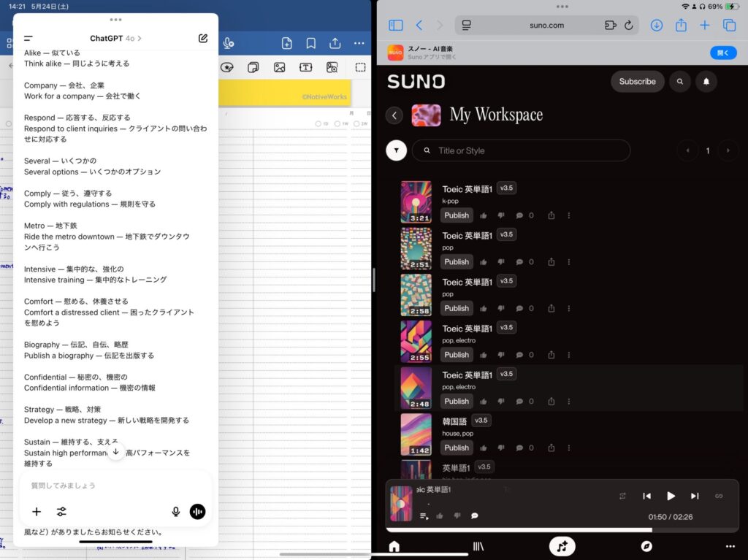Go back from My Workspace
Image resolution: width=748 pixels, height=560 pixels.
coord(394,115)
